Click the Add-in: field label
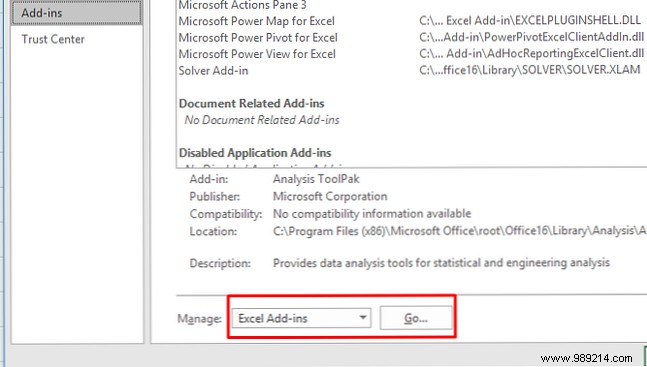 pos(209,179)
